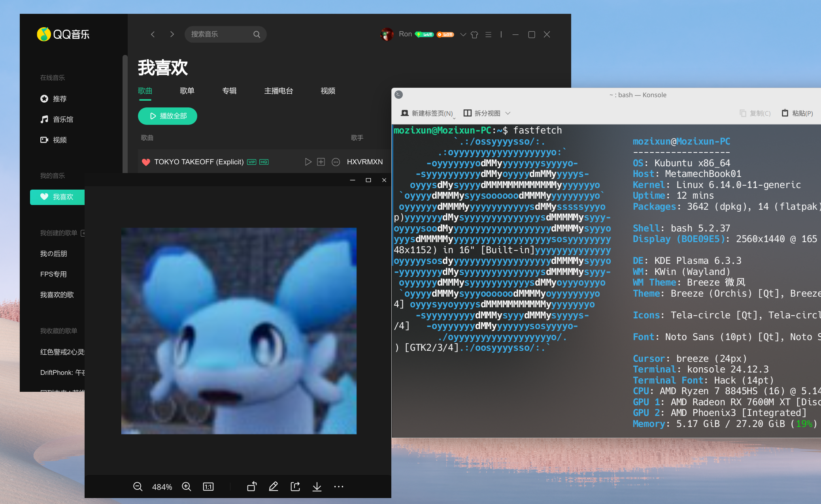Click the search magnifier icon in QQ Music

[x=257, y=34]
